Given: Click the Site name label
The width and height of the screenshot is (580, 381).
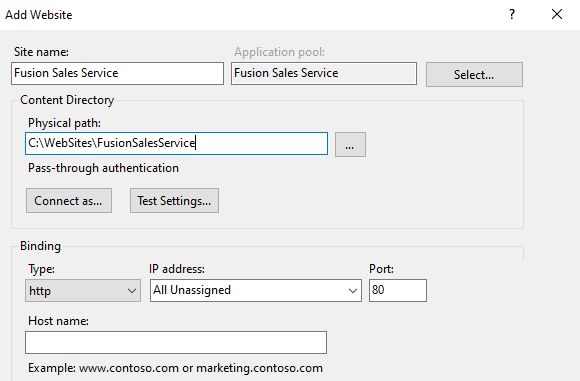Looking at the screenshot, I should [x=41, y=52].
